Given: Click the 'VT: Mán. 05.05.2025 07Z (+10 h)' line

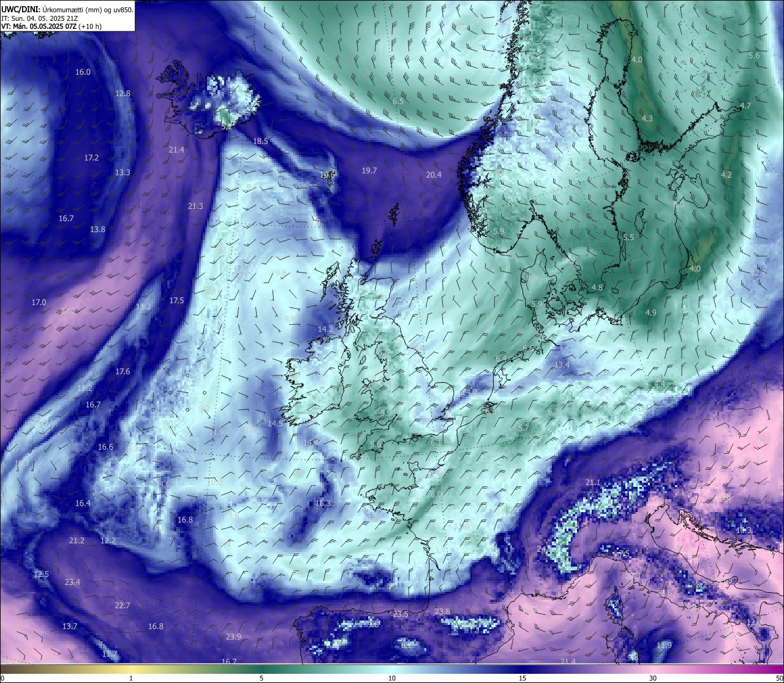Looking at the screenshot, I should [x=51, y=26].
